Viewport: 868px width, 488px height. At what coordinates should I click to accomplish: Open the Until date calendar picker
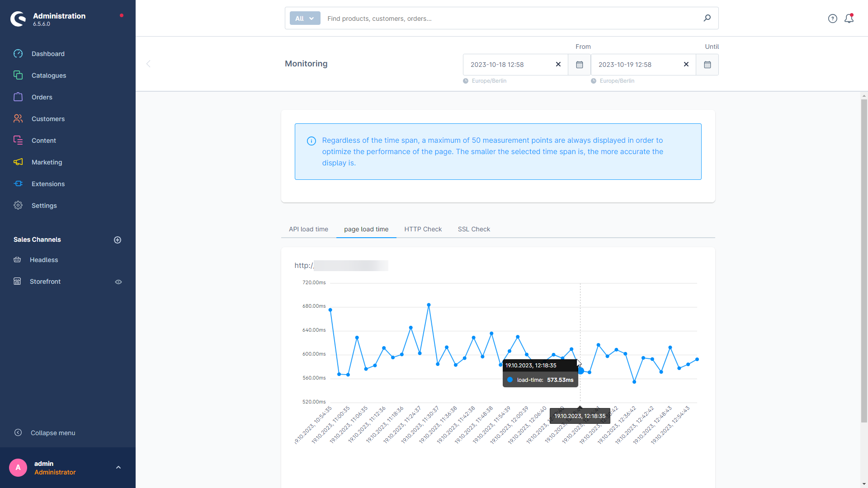click(708, 64)
